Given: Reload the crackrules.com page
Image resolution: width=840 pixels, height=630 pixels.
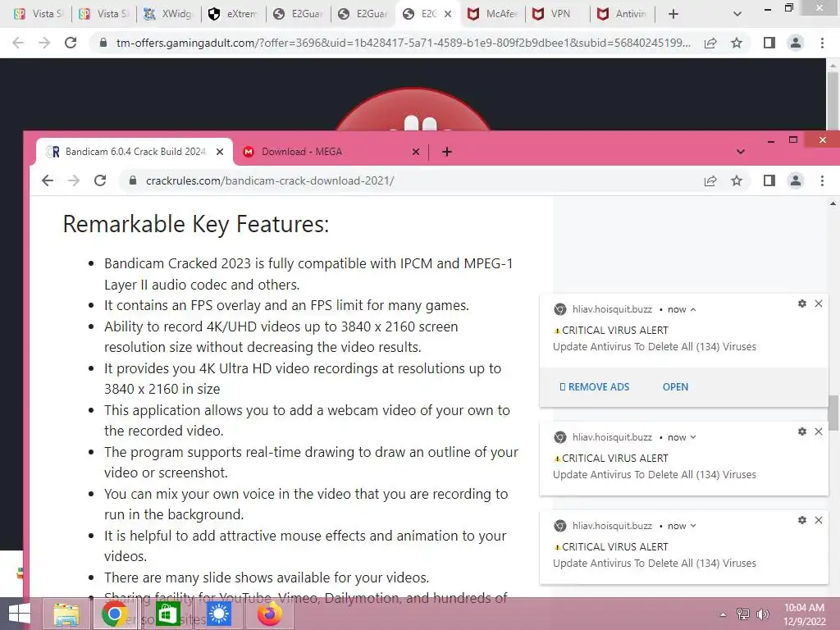Looking at the screenshot, I should (99, 180).
